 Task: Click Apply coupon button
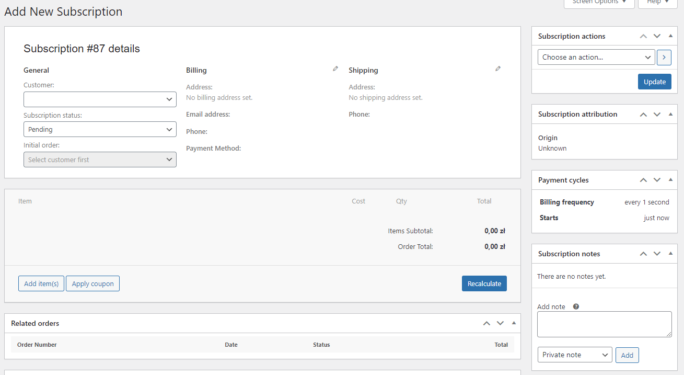(x=93, y=283)
